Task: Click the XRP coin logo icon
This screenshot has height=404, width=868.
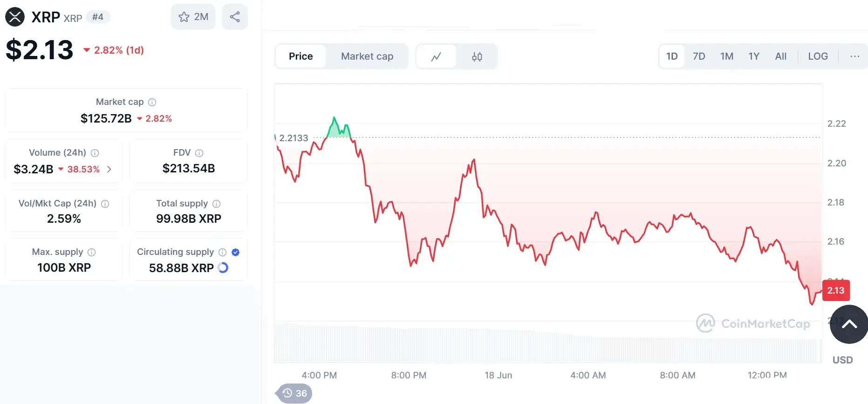Action: tap(15, 17)
